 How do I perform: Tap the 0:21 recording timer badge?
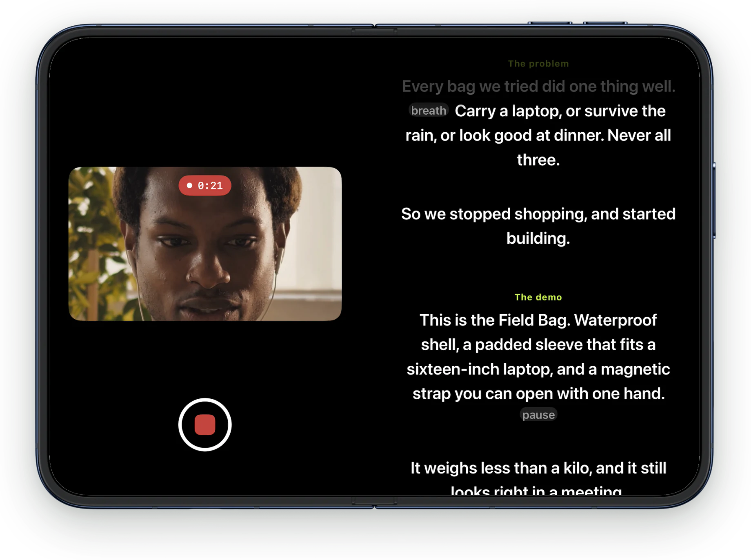point(205,186)
